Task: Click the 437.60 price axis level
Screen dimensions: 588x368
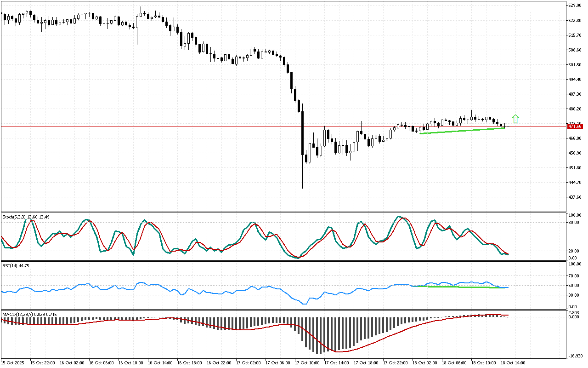Action: (575, 197)
